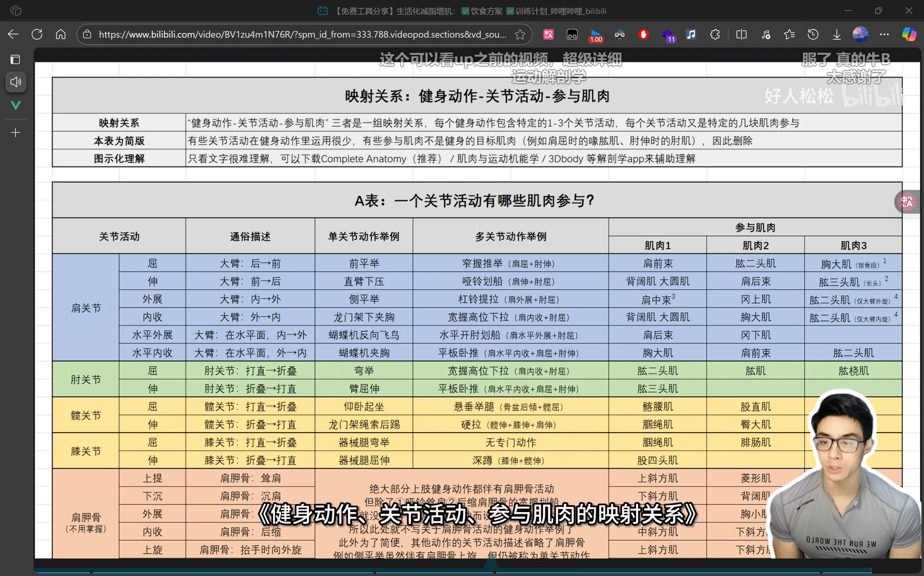Click the 器械腿弯举 cell
The width and height of the screenshot is (924, 576).
tap(364, 442)
